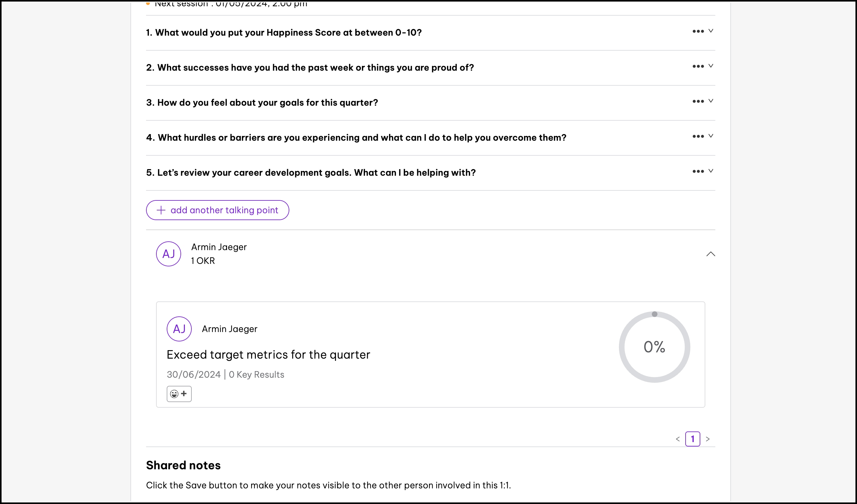Open three-dots menu for successes question
Screen dimensions: 857x504
[698, 66]
